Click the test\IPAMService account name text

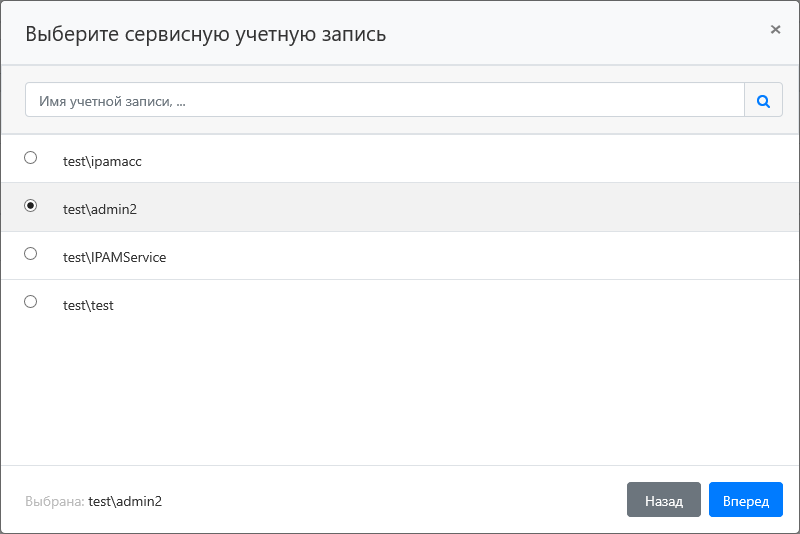114,257
